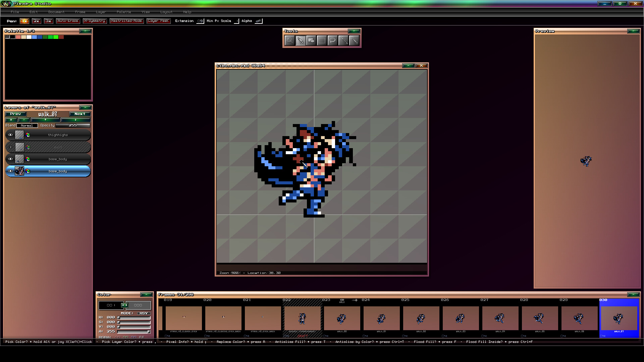Select the Zoom magnifier tool
The width and height of the screenshot is (644, 362).
tap(289, 41)
